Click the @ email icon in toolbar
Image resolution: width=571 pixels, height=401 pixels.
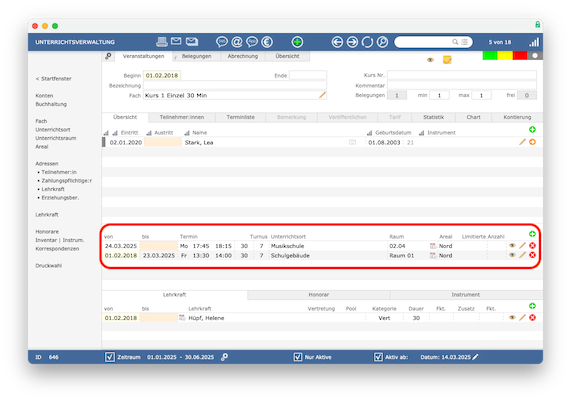coord(237,42)
